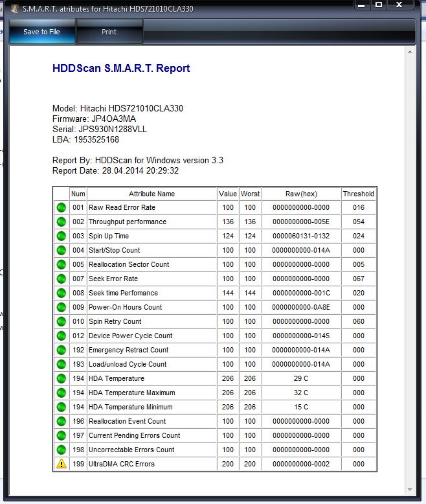
Task: Click green status icon for Spin Up Time
Action: coord(62,236)
